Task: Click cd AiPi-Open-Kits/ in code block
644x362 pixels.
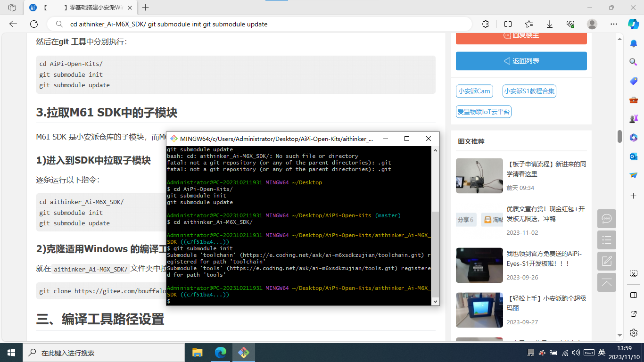Action: click(71, 64)
